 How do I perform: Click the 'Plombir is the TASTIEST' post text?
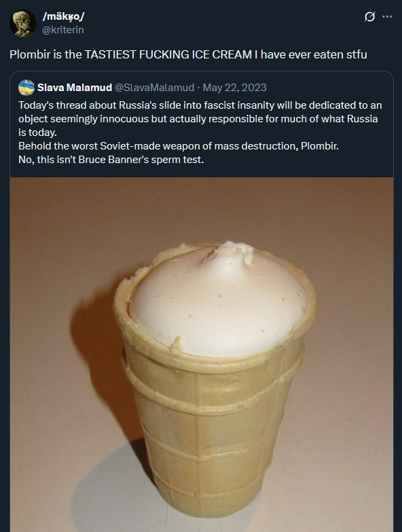tap(188, 54)
